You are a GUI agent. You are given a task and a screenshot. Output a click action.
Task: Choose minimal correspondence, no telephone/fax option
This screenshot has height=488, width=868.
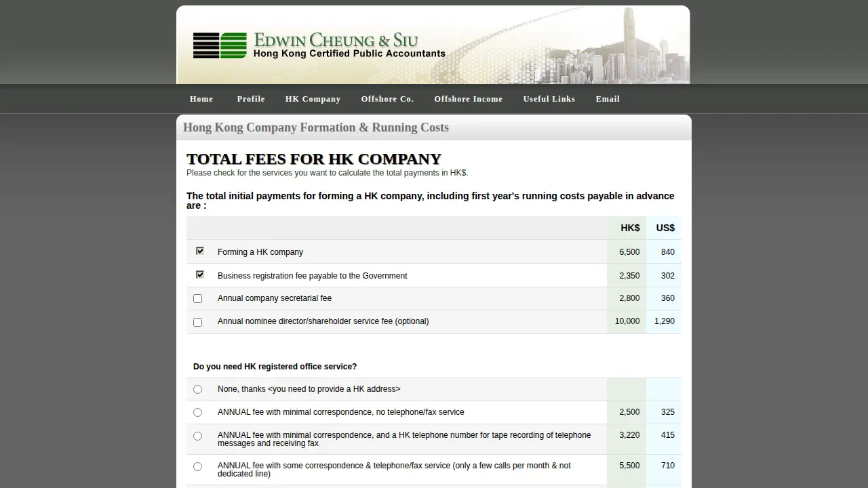(x=197, y=412)
